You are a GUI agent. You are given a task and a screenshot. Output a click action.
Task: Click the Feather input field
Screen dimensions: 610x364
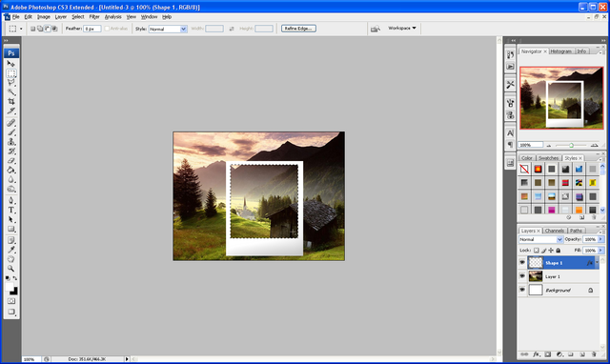[92, 29]
